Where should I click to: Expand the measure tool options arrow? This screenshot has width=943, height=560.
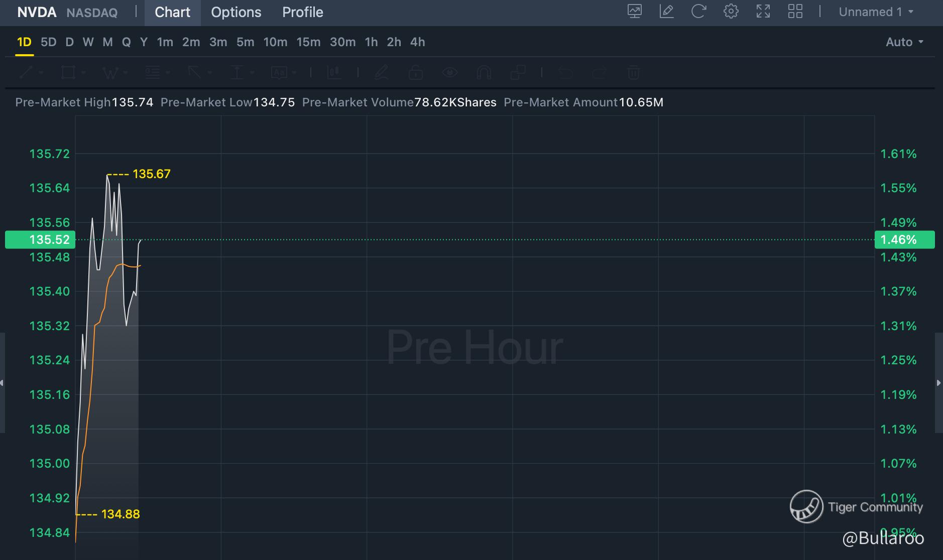pyautogui.click(x=252, y=73)
